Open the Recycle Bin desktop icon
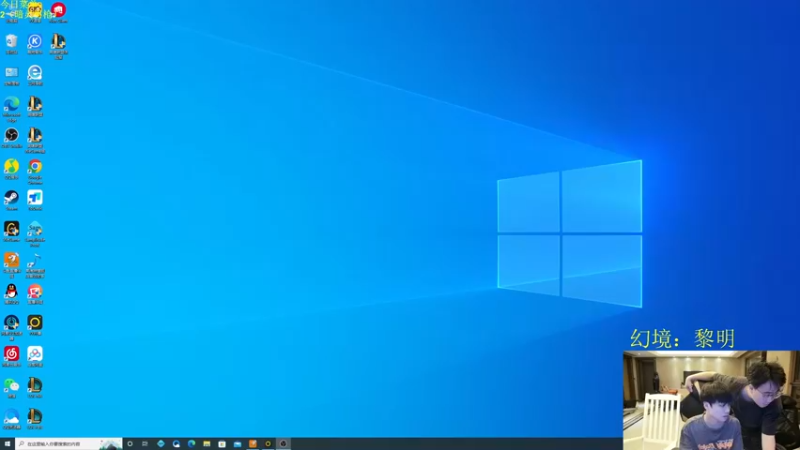800x450 pixels. coord(11,43)
